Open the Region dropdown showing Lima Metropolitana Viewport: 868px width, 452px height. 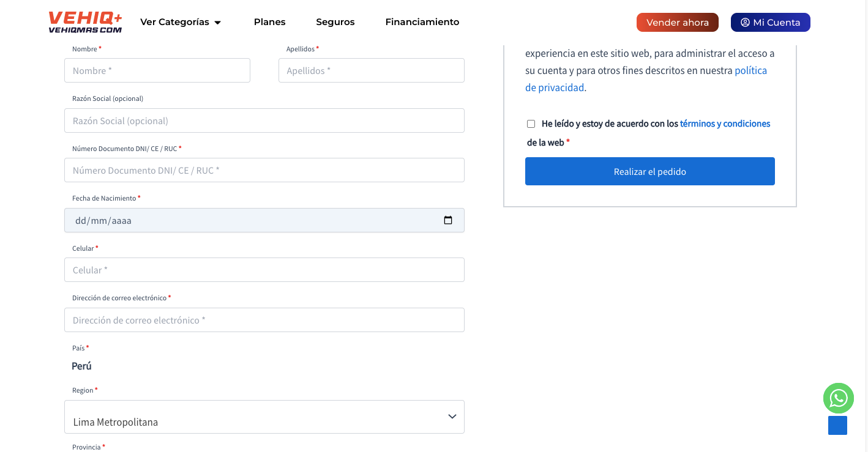coord(264,417)
